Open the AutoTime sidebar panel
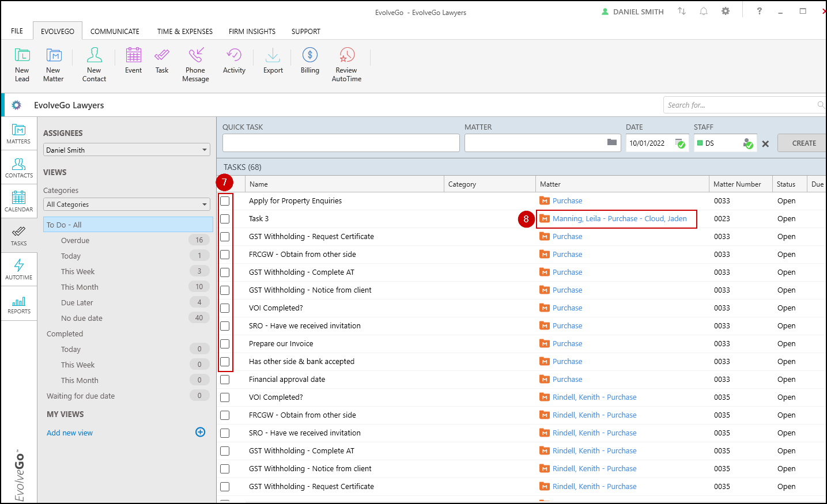The image size is (827, 504). pyautogui.click(x=19, y=269)
